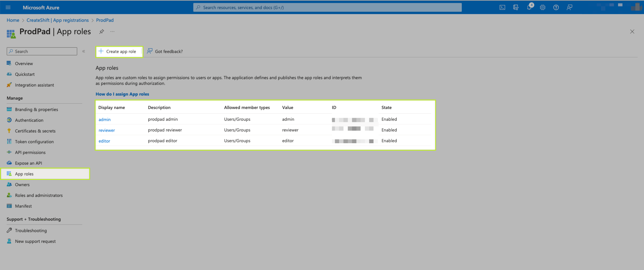Click Got feedback? button
This screenshot has width=644, height=270.
[165, 51]
